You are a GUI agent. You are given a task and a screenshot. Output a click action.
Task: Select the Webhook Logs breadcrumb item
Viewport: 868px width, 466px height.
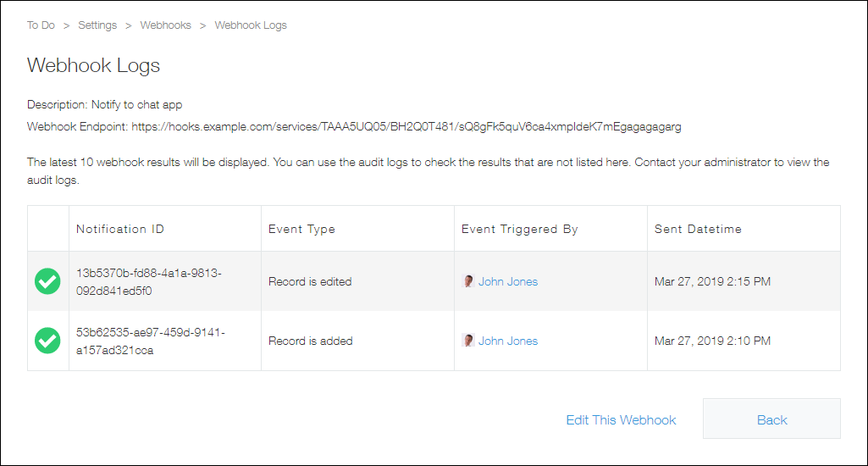(251, 25)
